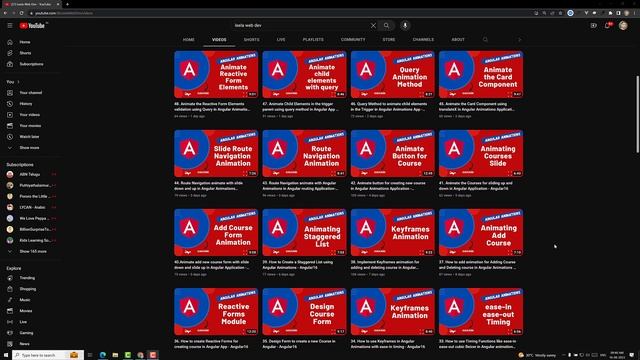640x360 pixels.
Task: Click the Home icon in sidebar
Action: [x=10, y=42]
